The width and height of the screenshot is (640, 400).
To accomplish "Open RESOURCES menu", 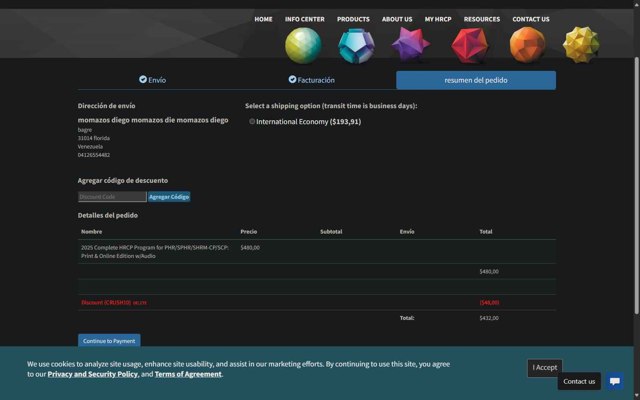I will 482,19.
